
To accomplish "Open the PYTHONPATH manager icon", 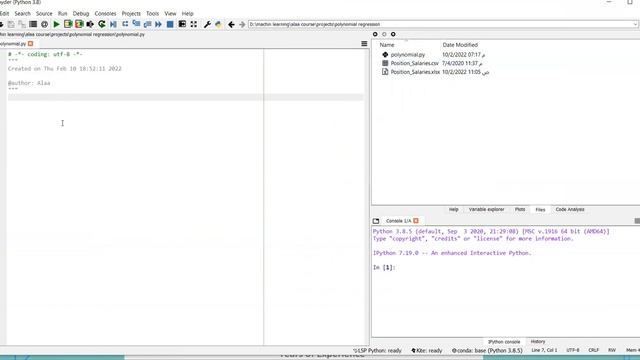I will (218, 24).
